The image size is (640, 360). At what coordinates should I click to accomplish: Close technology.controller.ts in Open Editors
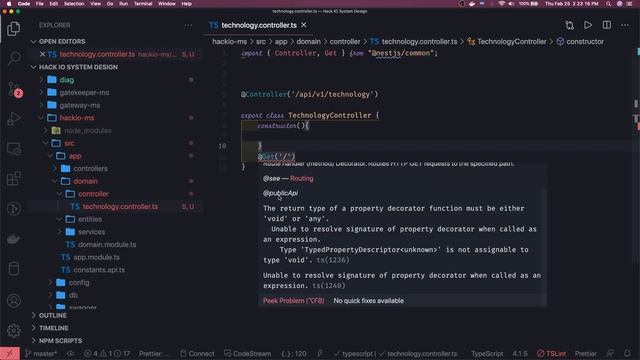click(42, 54)
